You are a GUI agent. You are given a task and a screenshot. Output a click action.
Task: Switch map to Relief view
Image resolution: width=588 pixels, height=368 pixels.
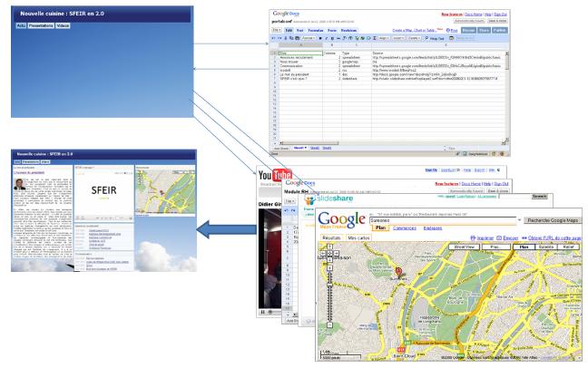[x=569, y=247]
